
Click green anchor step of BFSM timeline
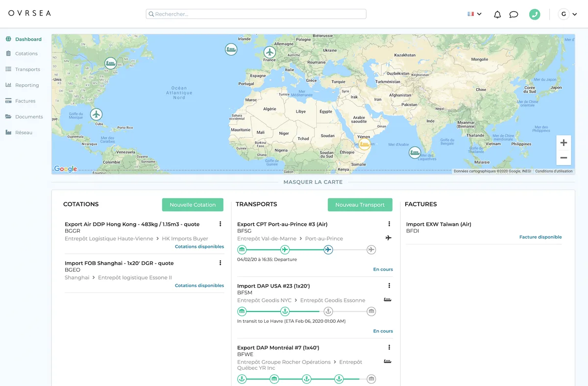pyautogui.click(x=285, y=312)
